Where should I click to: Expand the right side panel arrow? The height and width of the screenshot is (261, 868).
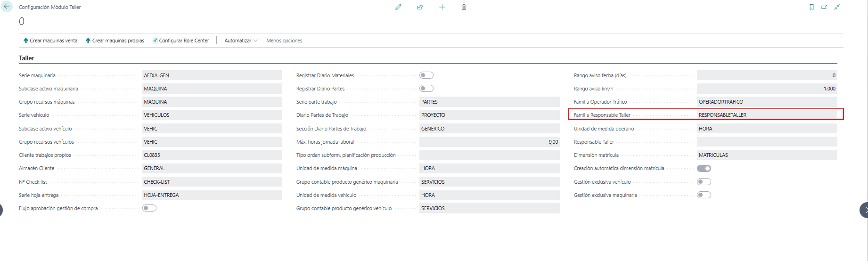click(x=864, y=210)
